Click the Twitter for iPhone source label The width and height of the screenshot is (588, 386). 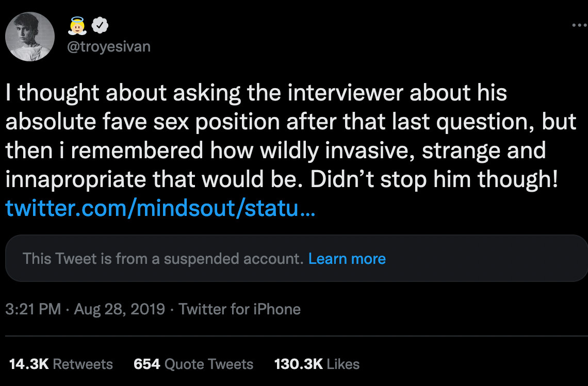(239, 309)
